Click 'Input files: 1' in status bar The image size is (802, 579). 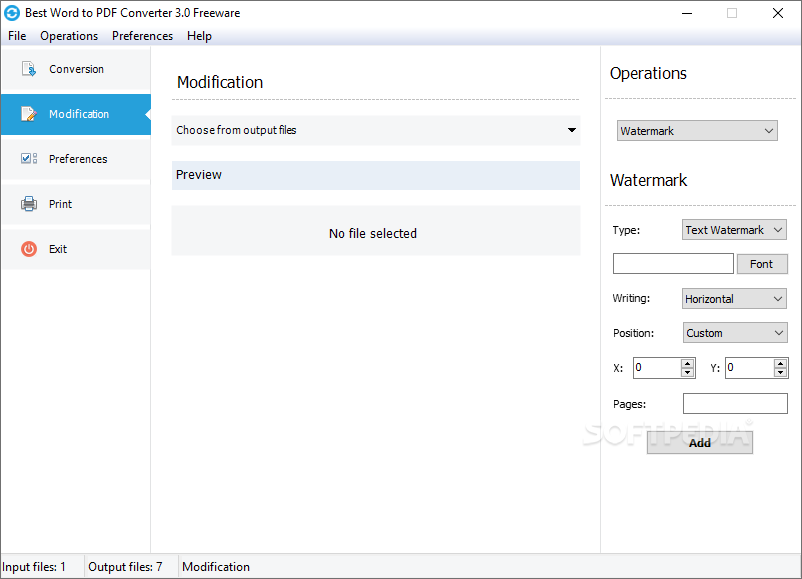pos(34,567)
